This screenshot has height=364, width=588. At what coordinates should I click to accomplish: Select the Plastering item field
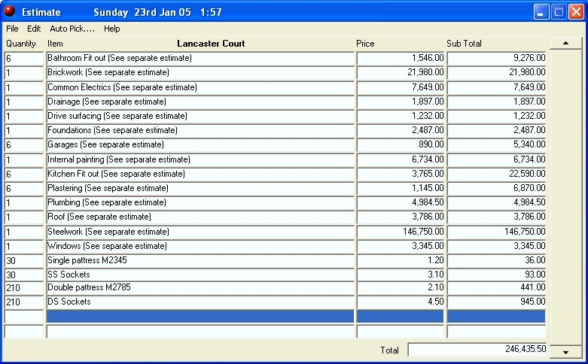200,188
